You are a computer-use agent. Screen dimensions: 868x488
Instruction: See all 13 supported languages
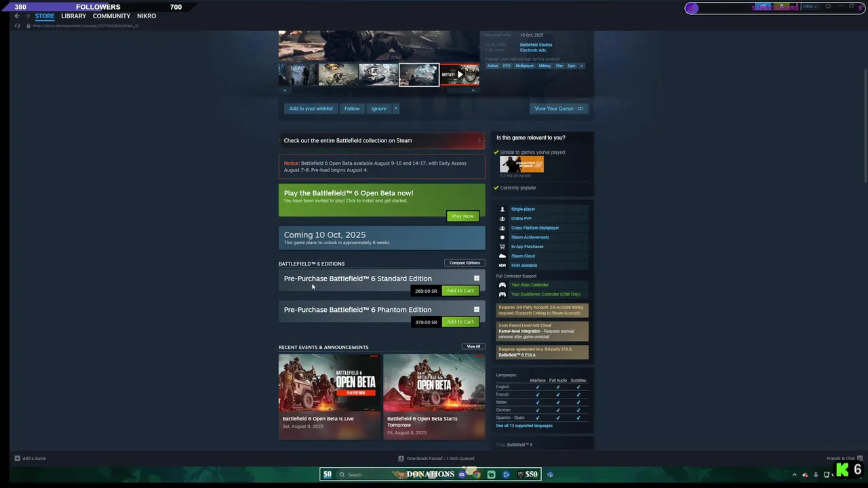click(x=524, y=426)
